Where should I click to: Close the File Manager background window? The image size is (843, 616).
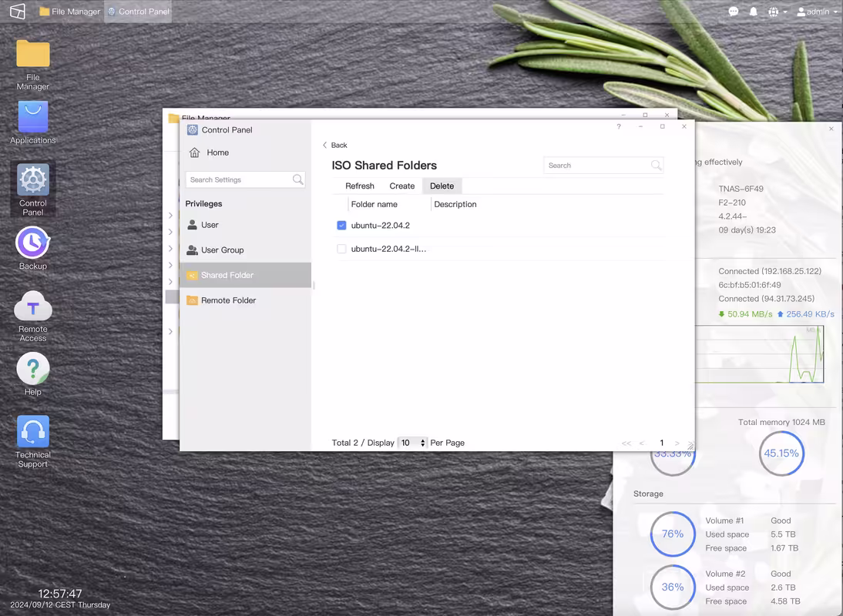pyautogui.click(x=667, y=115)
